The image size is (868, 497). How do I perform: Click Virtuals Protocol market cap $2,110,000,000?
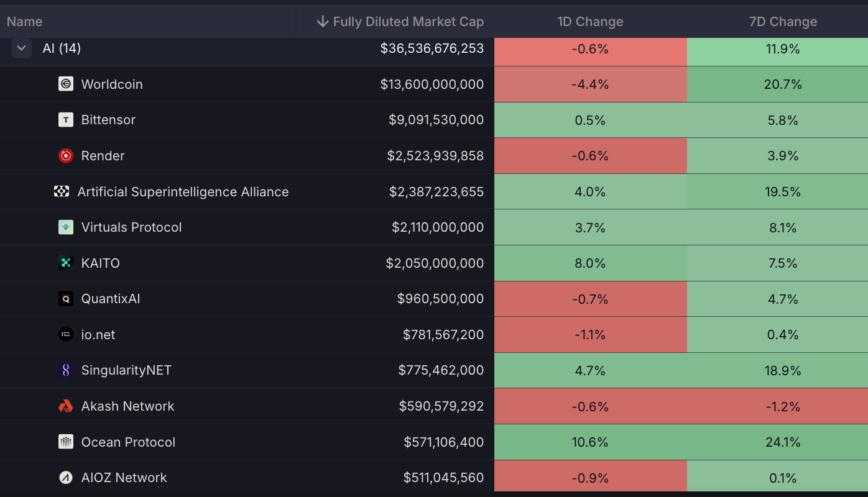(438, 227)
